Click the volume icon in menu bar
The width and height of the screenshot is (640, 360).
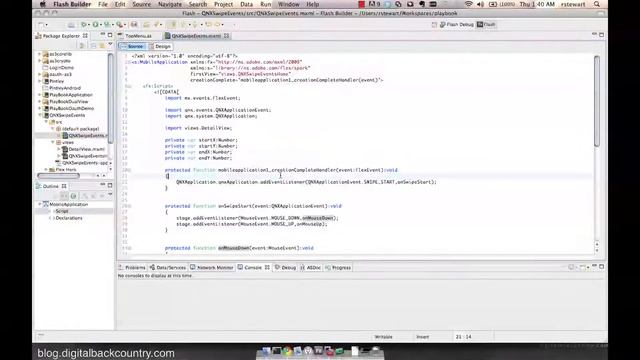(x=480, y=4)
